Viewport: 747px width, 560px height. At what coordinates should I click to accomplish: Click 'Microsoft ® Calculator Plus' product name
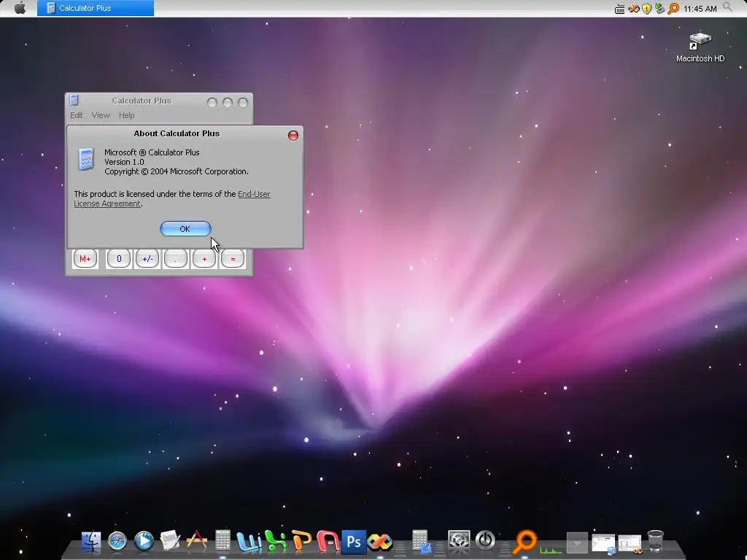pyautogui.click(x=152, y=152)
